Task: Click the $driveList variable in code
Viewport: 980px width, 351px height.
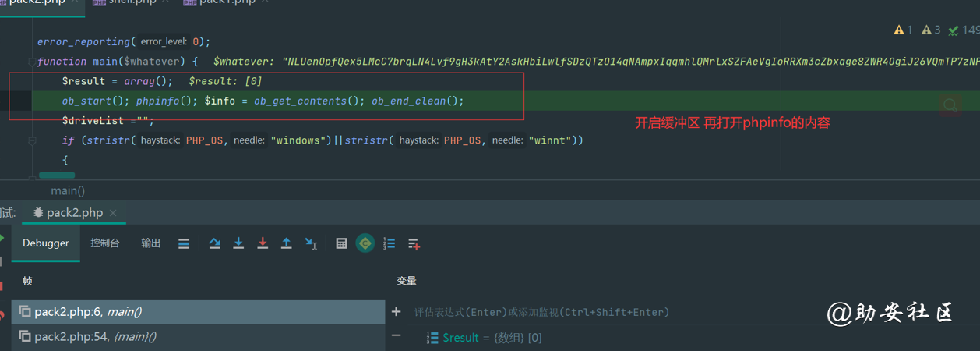Action: 93,120
